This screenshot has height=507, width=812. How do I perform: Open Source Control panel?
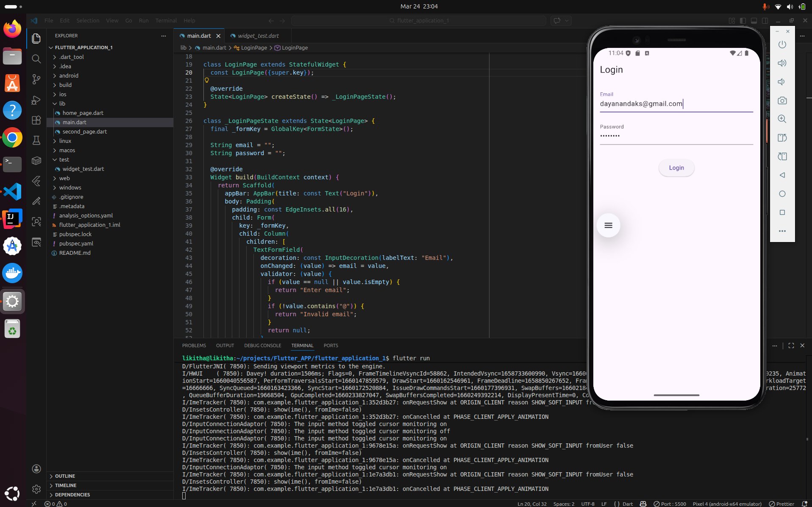click(36, 79)
